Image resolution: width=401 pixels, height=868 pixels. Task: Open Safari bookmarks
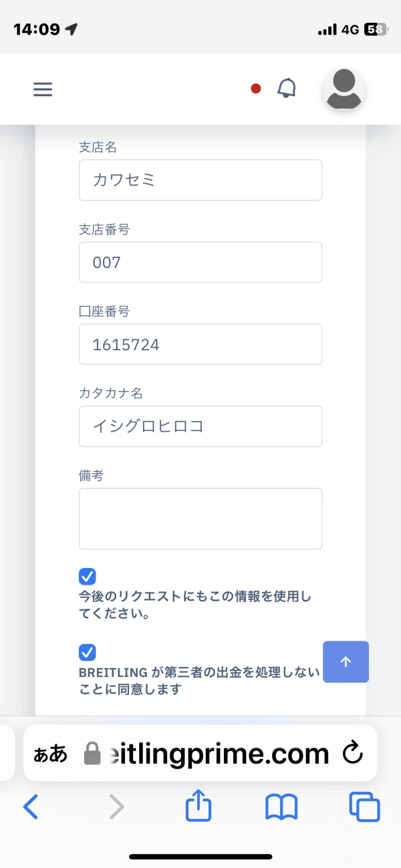(281, 808)
